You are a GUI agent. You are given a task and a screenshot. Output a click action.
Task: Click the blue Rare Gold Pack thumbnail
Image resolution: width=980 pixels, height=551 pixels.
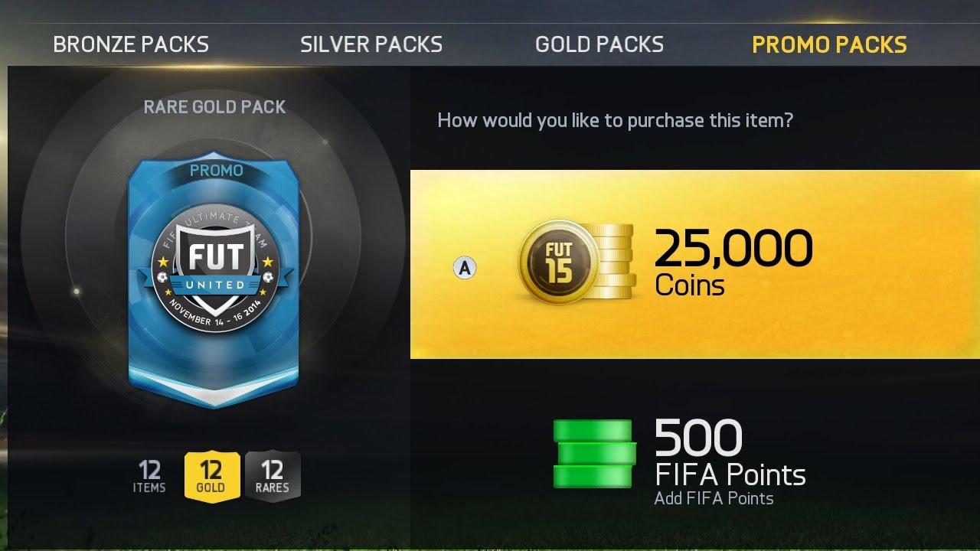coord(214,282)
